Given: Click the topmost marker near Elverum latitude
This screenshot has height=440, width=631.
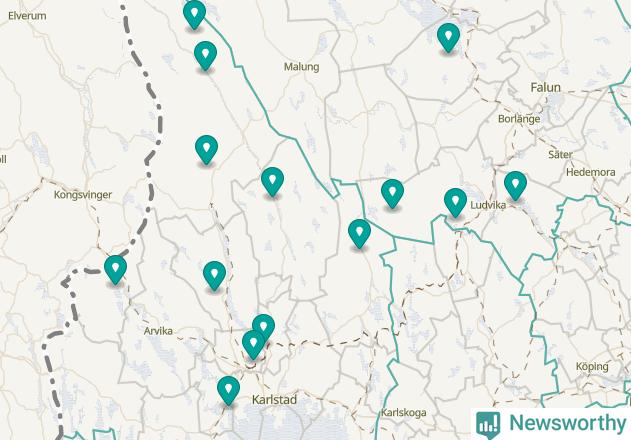Looking at the screenshot, I should click(x=194, y=13).
